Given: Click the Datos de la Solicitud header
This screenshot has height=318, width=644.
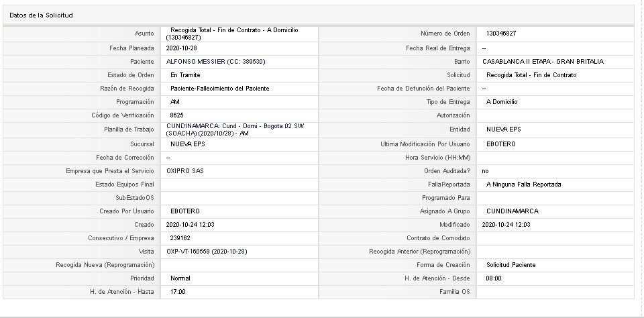Looking at the screenshot, I should pos(41,15).
